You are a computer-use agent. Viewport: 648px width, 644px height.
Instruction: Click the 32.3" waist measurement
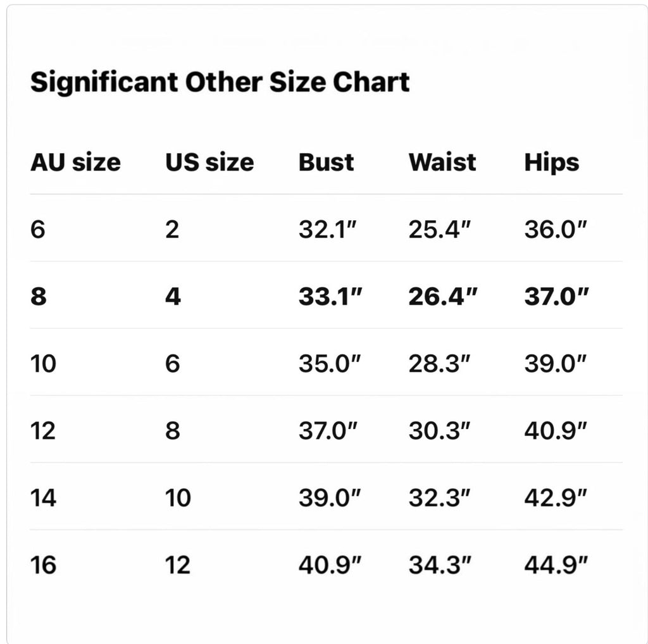pyautogui.click(x=439, y=498)
